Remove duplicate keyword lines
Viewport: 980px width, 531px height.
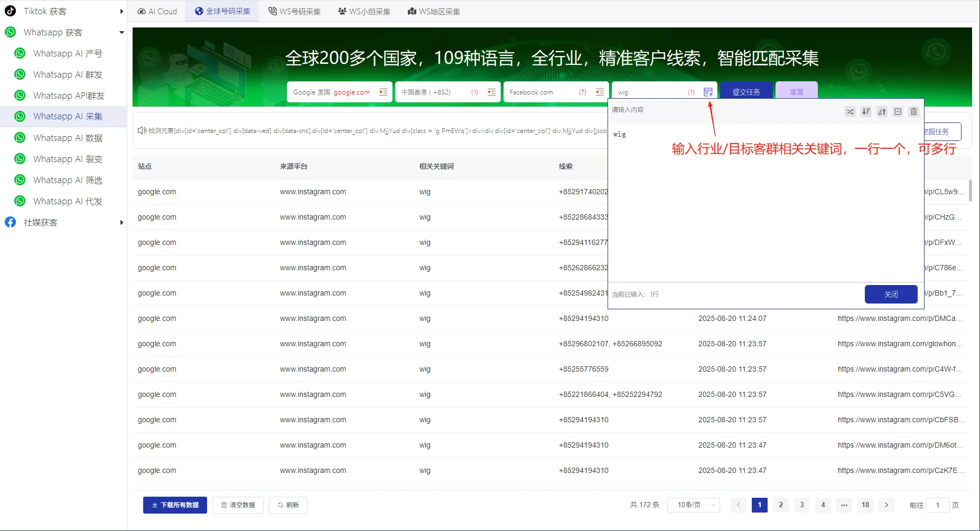coord(898,111)
